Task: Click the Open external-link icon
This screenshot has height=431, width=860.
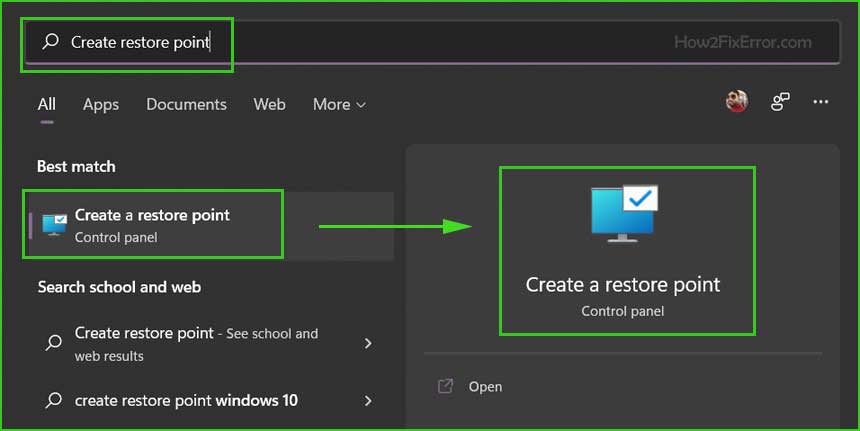Action: click(445, 386)
